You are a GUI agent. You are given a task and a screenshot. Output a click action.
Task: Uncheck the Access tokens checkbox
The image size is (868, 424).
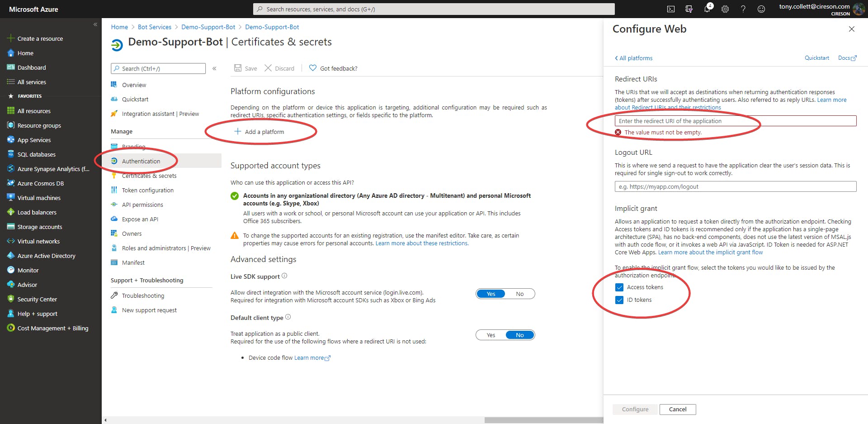coord(619,287)
